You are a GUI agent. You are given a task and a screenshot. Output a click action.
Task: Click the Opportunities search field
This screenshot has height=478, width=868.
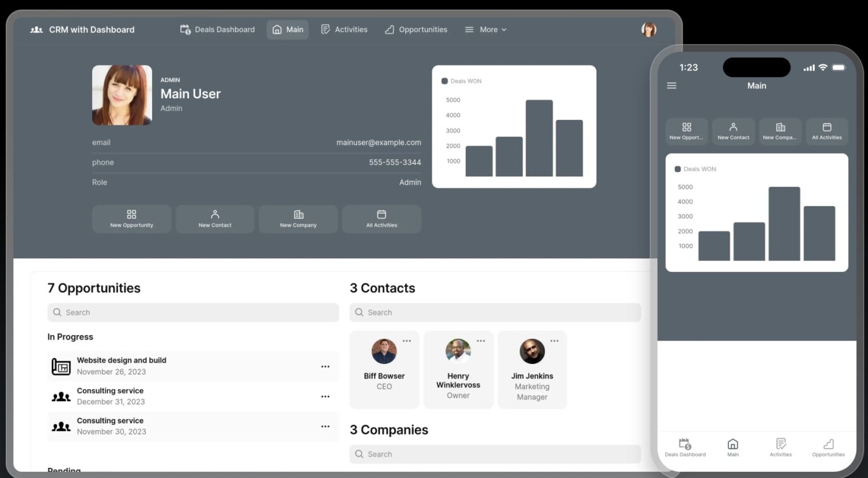click(x=193, y=312)
